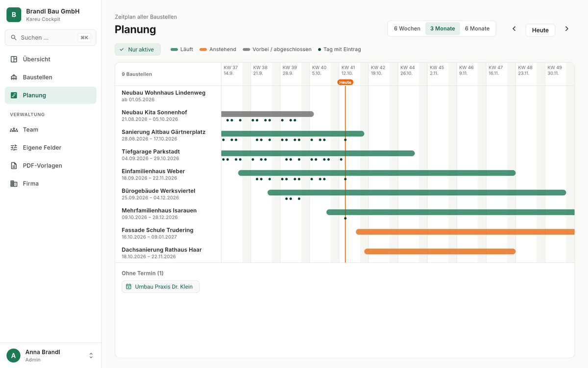Expand the Anna Brandl user menu chevron
The image size is (588, 368).
tap(91, 356)
